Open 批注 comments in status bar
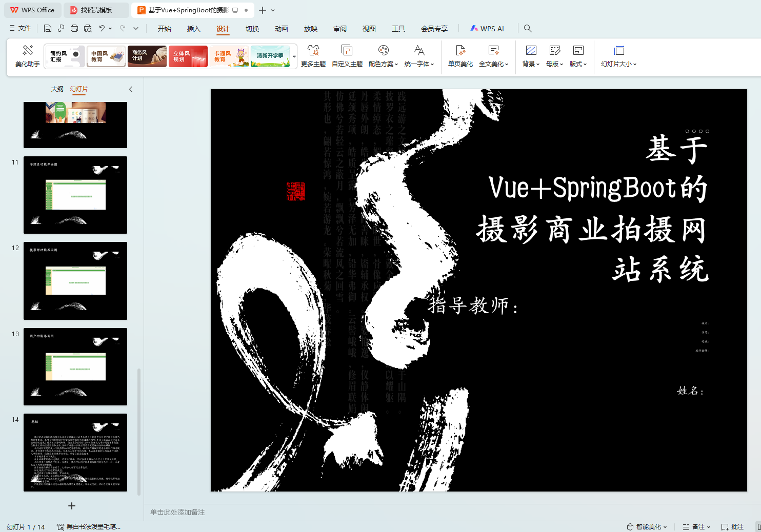This screenshot has width=761, height=532. pos(732,527)
